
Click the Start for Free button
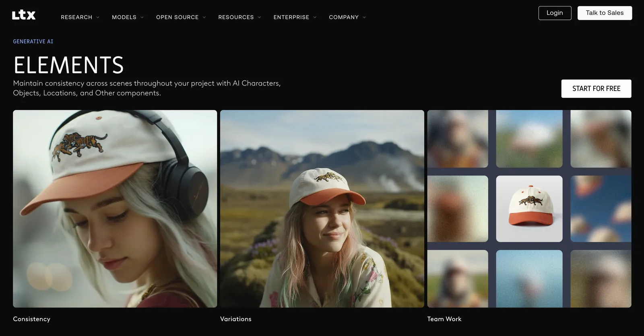pos(596,89)
